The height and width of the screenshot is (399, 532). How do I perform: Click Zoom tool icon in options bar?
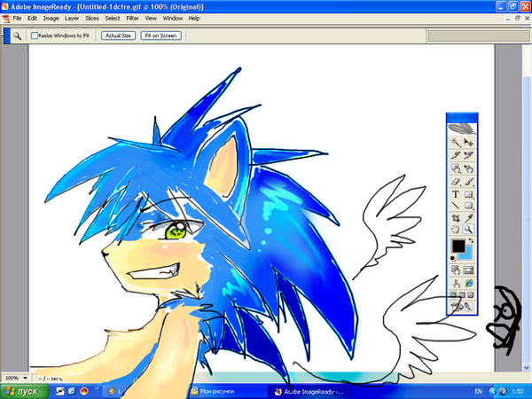(x=17, y=35)
